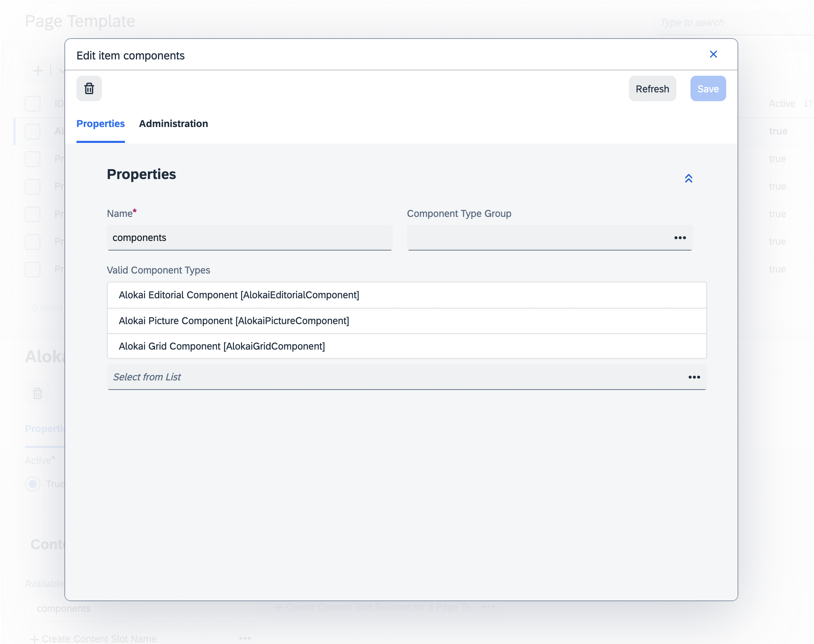Click the Save button

pyautogui.click(x=708, y=88)
